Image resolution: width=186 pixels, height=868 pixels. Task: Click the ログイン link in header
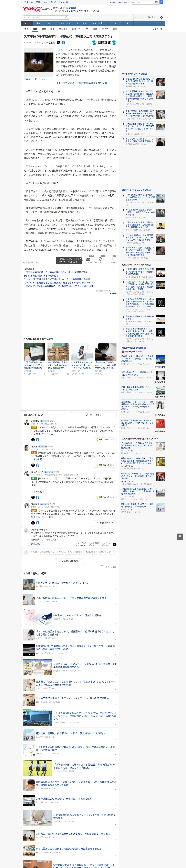57,11
